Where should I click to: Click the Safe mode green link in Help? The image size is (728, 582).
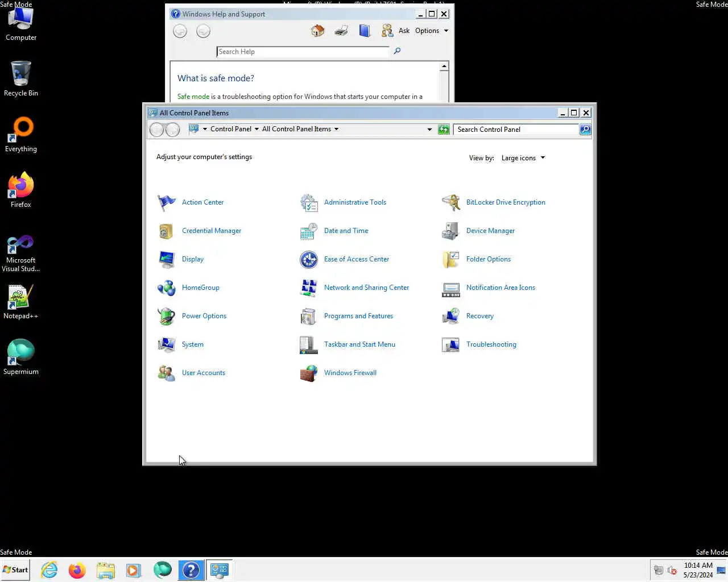(x=193, y=97)
